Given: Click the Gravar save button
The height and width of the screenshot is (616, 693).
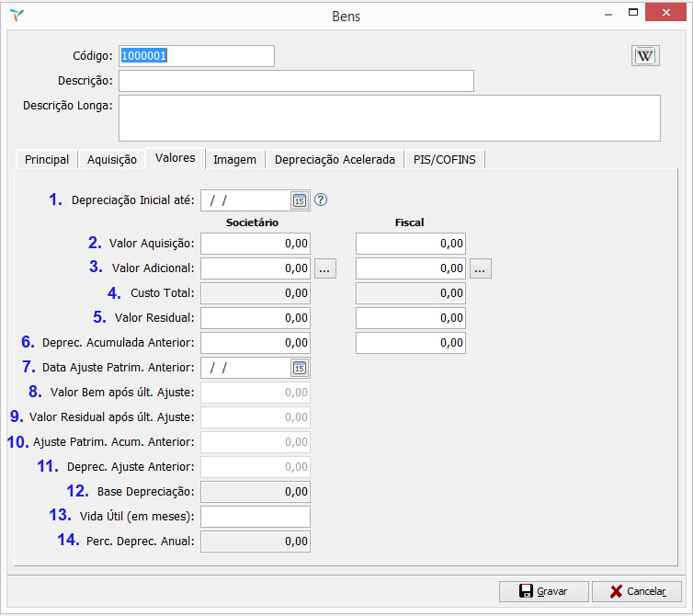Looking at the screenshot, I should 543,591.
